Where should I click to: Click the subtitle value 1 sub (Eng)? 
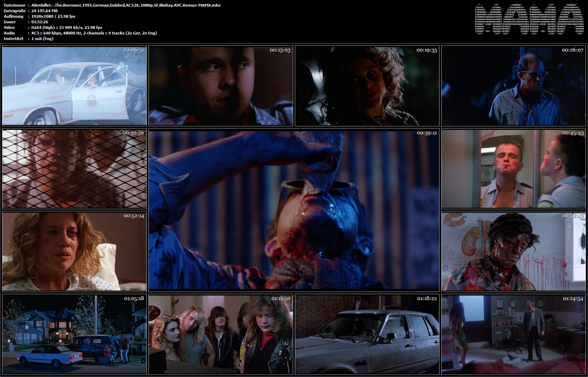tap(42, 39)
